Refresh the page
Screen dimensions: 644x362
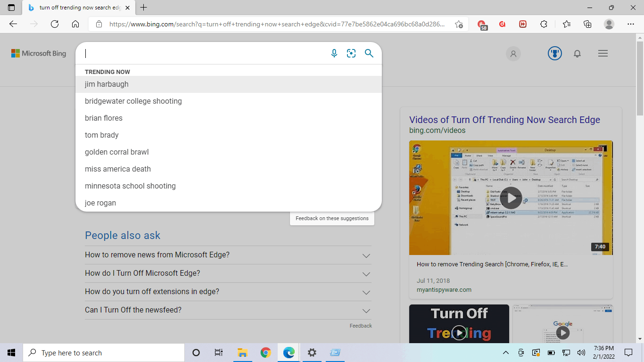[x=55, y=24]
